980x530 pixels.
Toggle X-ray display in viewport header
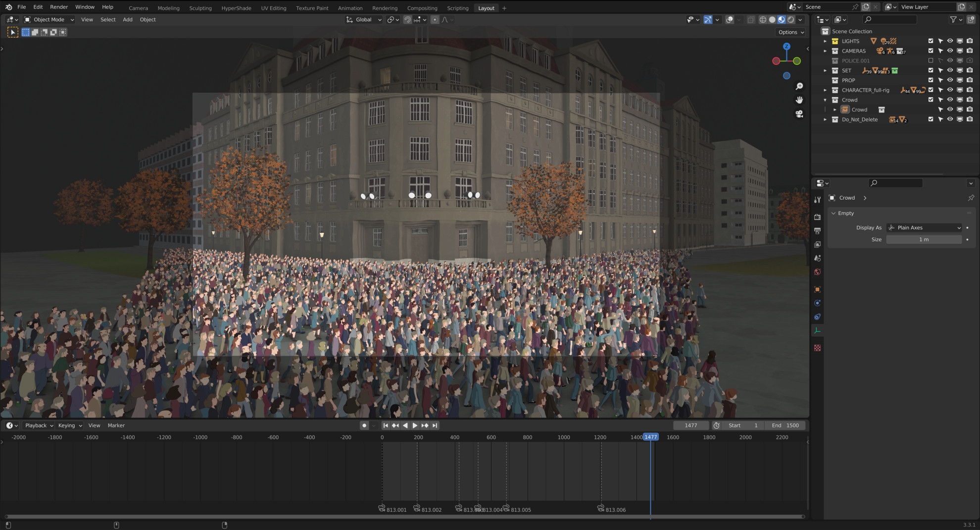click(751, 20)
